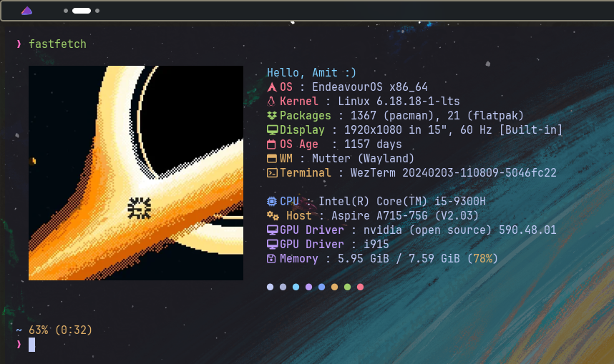Click the orange color dot
Viewport: 614px width, 364px height.
334,287
